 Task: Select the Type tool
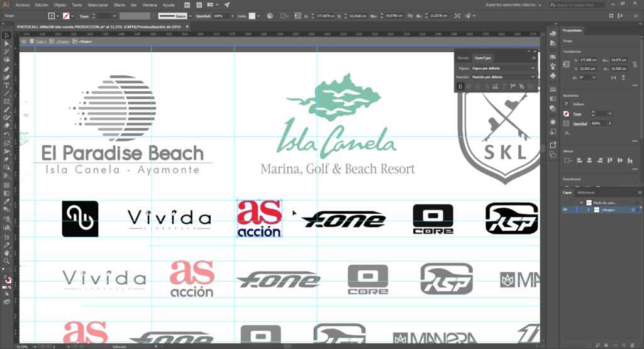[x=6, y=86]
